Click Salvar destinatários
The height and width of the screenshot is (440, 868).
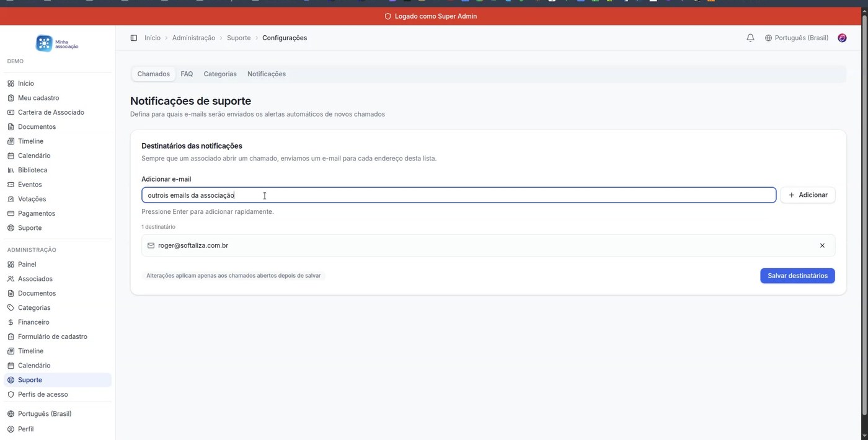point(797,275)
